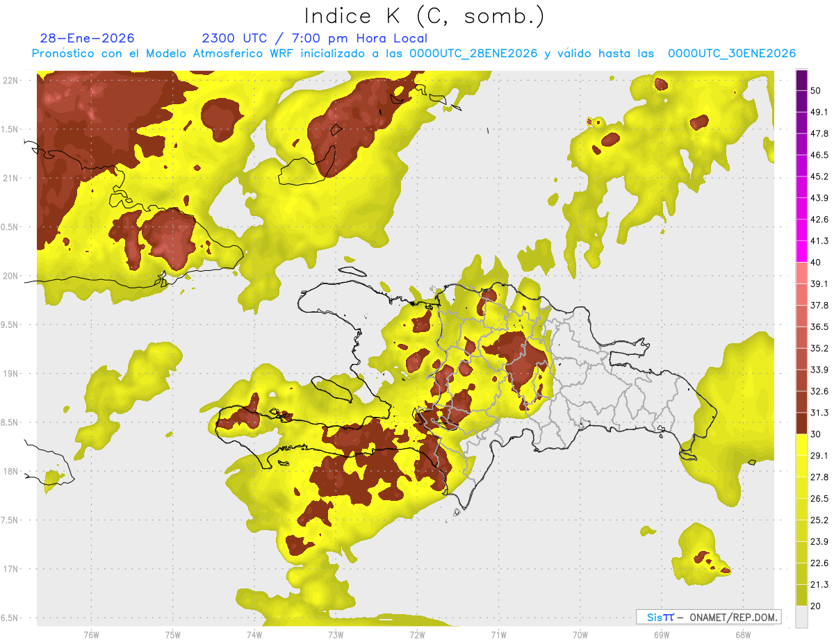This screenshot has height=644, width=834.
Task: Click the colorbar value "25.2"
Action: tap(819, 520)
